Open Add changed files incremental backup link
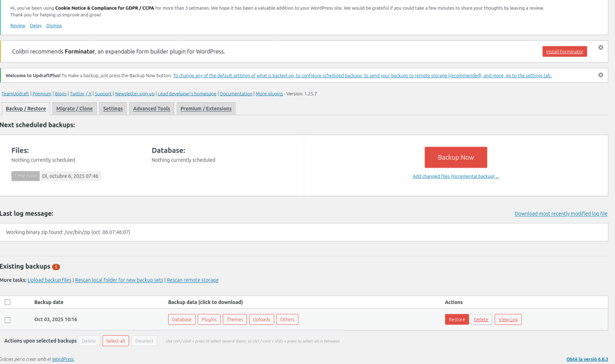 pos(455,177)
